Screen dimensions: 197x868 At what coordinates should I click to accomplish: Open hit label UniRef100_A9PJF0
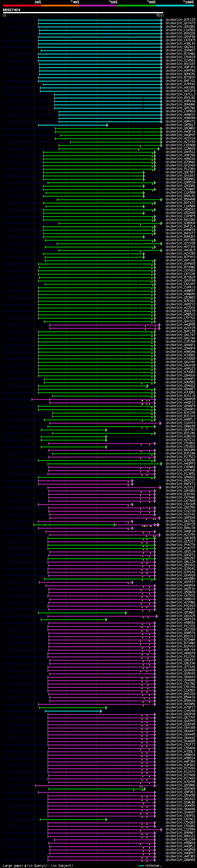[x=180, y=67]
